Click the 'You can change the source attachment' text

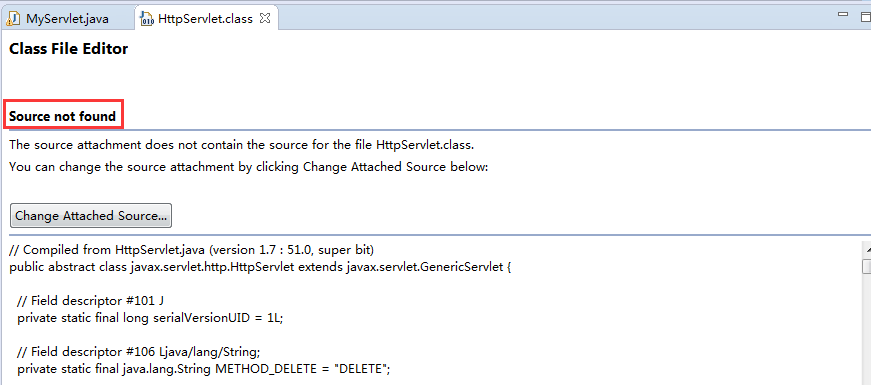pos(248,167)
